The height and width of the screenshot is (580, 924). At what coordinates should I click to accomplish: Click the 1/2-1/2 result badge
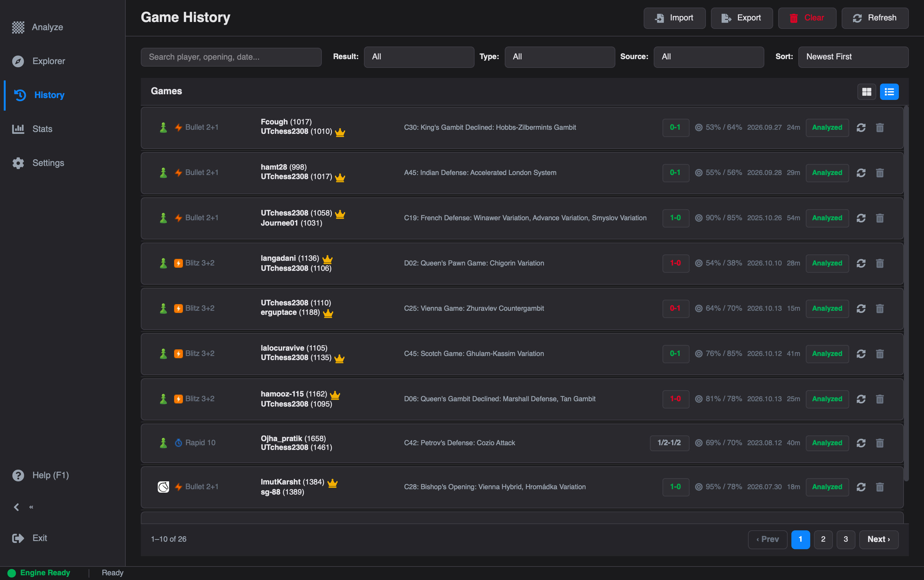click(669, 443)
